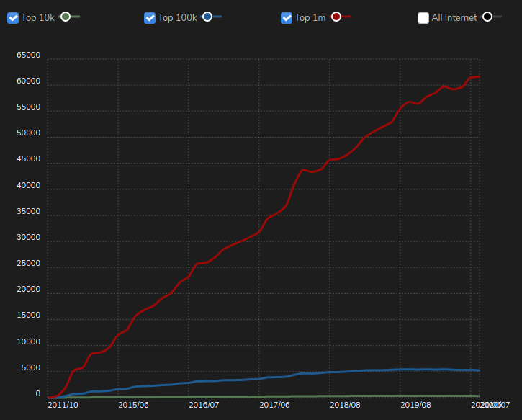Select the 'Top 100k' legend label
522x420 pixels.
177,18
